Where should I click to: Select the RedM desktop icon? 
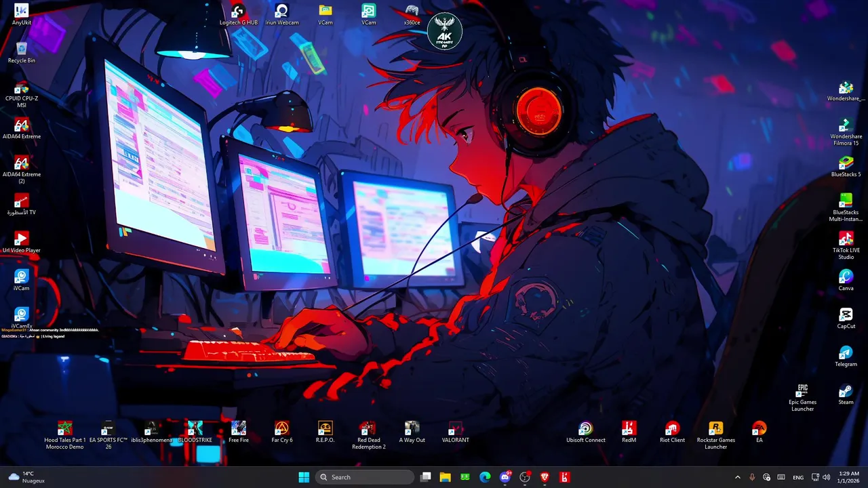(x=629, y=432)
